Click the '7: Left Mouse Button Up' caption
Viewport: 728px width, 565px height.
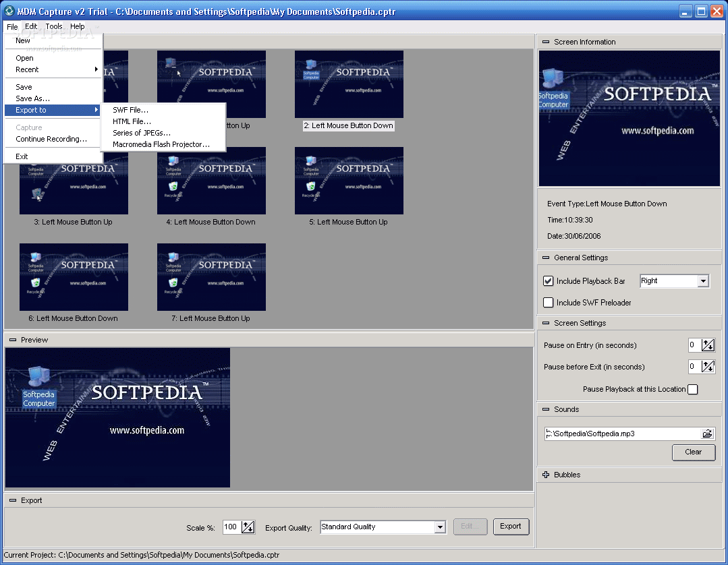coord(211,319)
